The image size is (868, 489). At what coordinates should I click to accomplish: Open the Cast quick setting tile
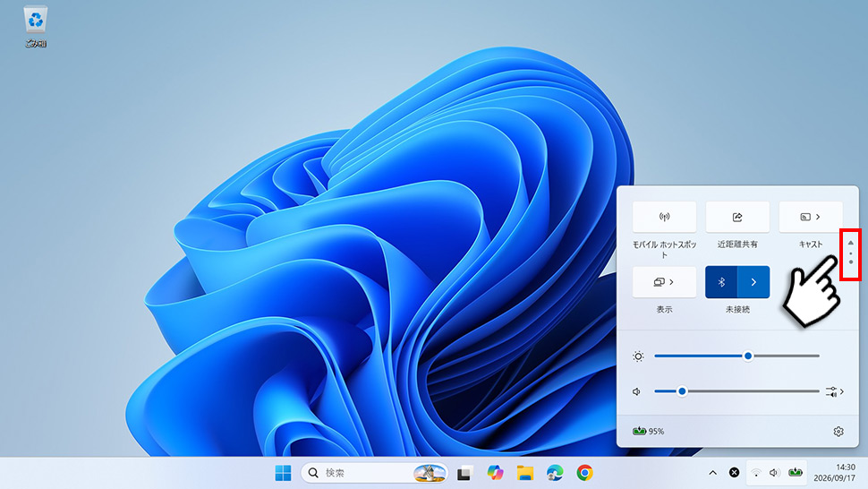[811, 217]
